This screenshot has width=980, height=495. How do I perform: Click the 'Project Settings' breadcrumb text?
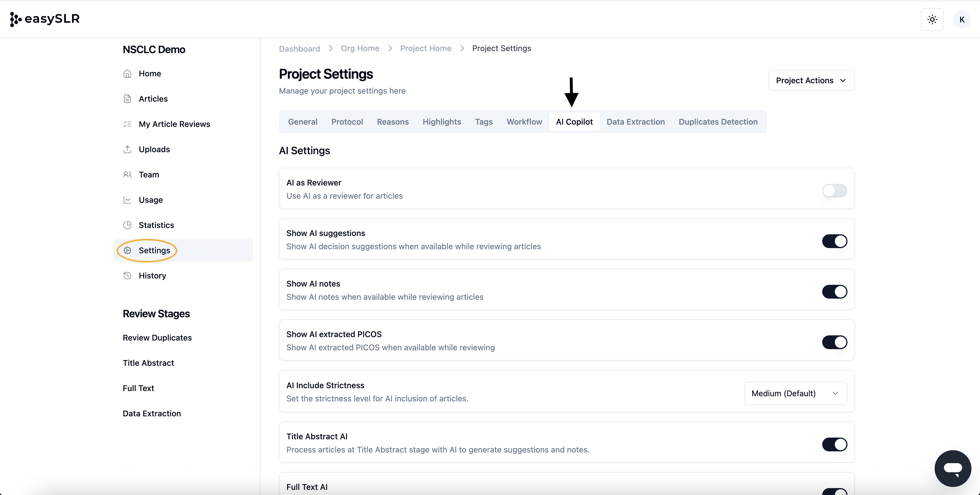tap(501, 48)
